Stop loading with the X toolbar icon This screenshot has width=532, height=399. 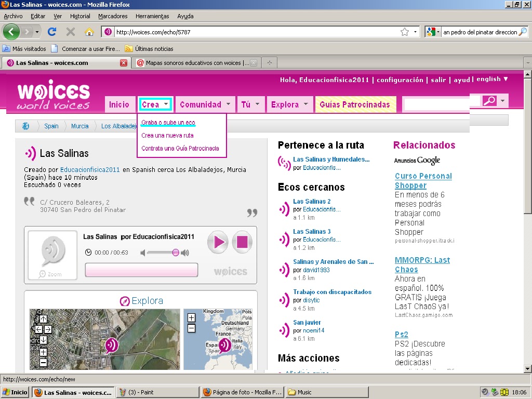71,32
